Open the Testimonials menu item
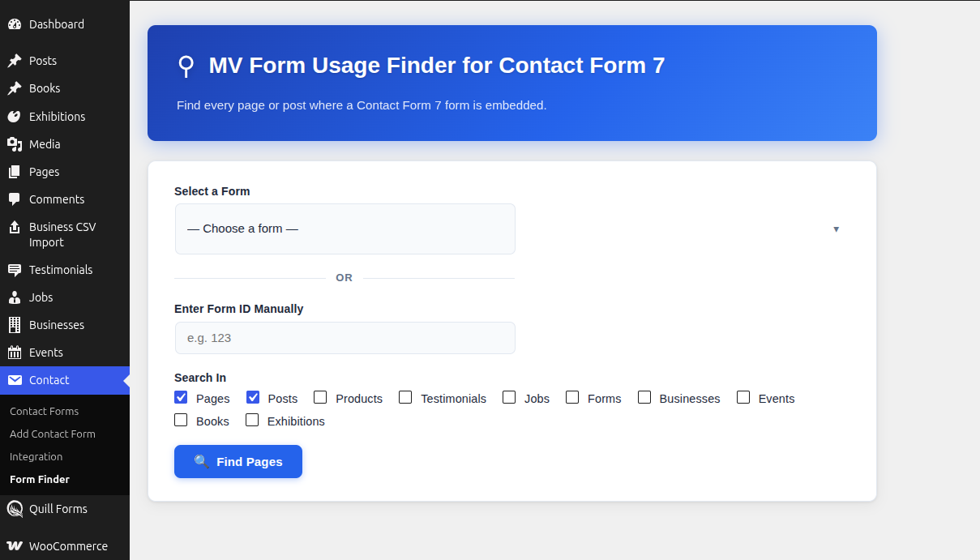 pos(65,270)
